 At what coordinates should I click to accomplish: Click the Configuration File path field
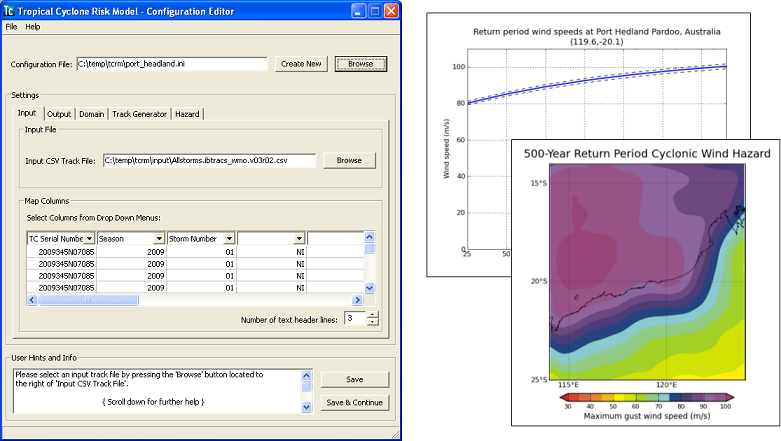tap(172, 64)
